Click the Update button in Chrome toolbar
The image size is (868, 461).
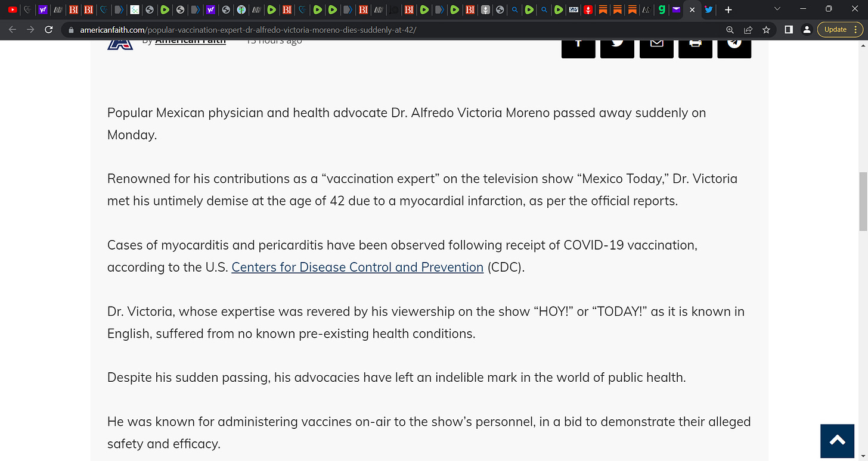840,30
